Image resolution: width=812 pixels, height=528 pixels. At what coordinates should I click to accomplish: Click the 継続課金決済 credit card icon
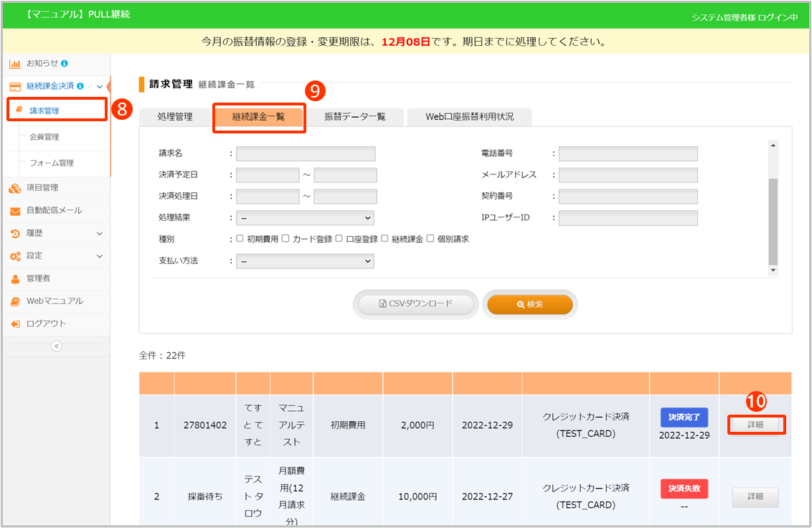tap(14, 87)
